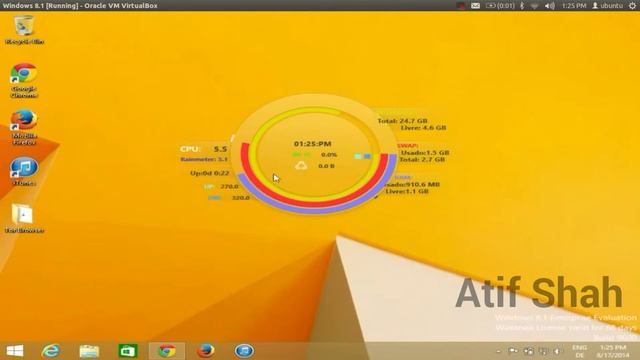Switch to Chrome in the taskbar
The width and height of the screenshot is (640, 360).
[x=167, y=351]
